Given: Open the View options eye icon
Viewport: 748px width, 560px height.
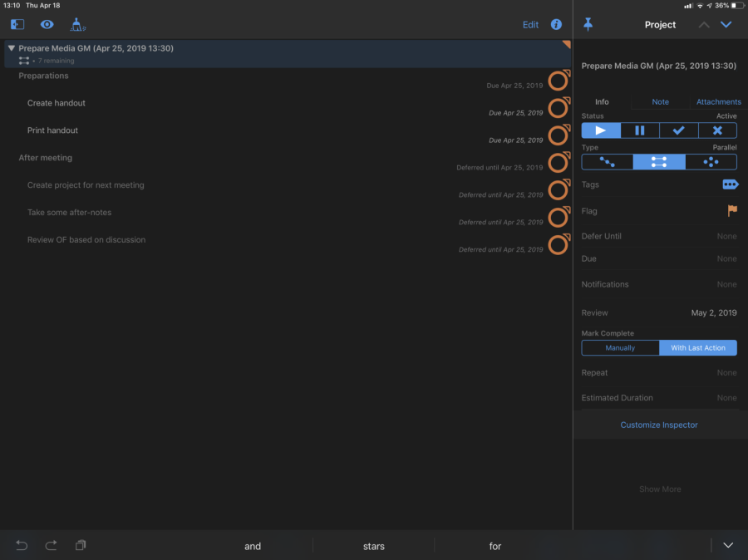Looking at the screenshot, I should coord(47,25).
